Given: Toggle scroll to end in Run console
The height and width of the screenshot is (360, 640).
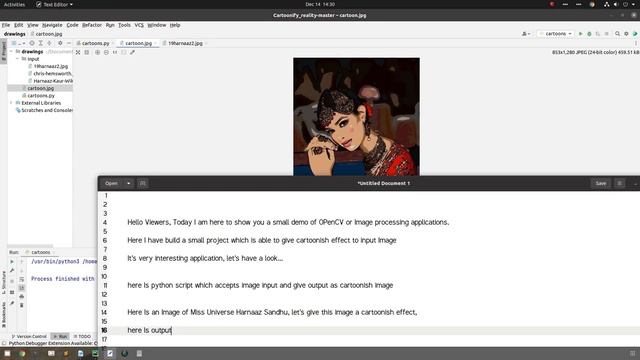Looking at the screenshot, I should point(22,288).
